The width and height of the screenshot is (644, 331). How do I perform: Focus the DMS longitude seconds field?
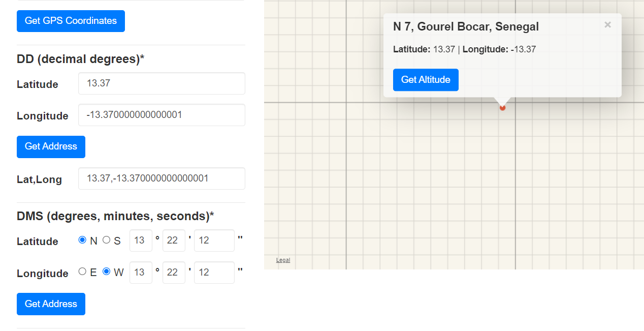(214, 273)
